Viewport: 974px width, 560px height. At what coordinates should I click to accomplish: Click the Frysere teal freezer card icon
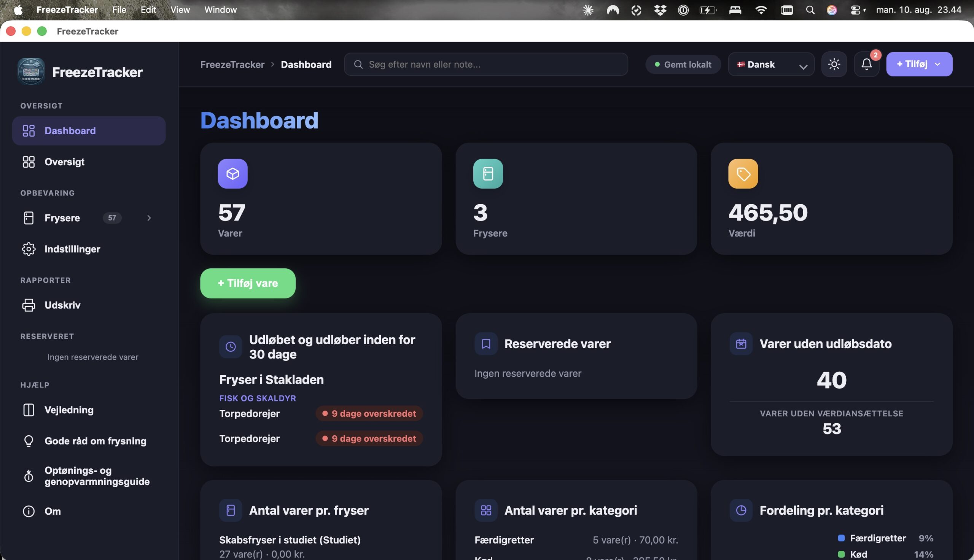pos(488,174)
